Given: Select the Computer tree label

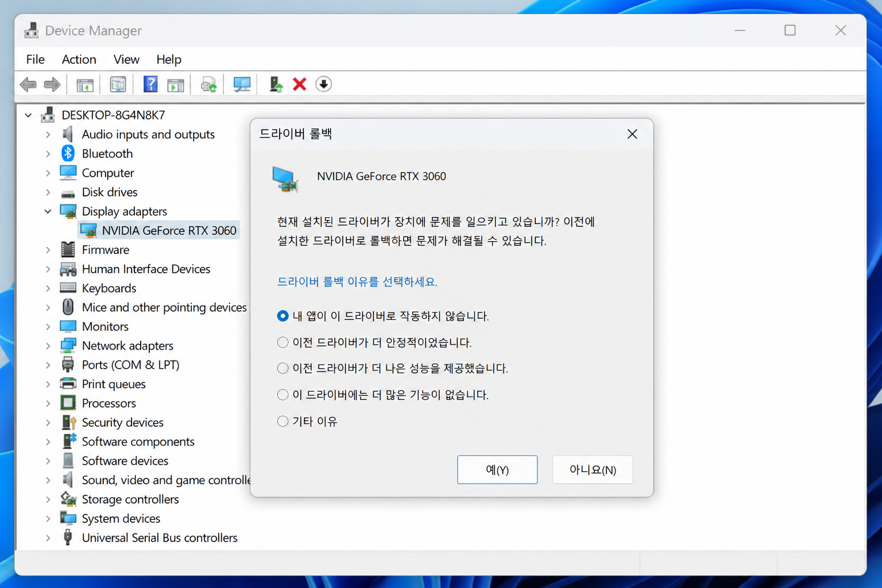Looking at the screenshot, I should coord(108,173).
